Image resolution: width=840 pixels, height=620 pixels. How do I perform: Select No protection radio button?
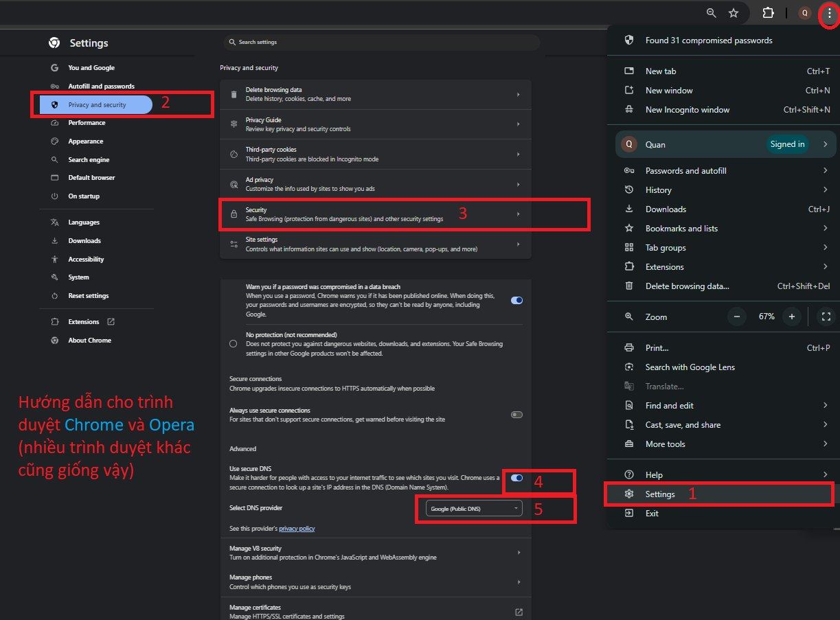pos(234,343)
